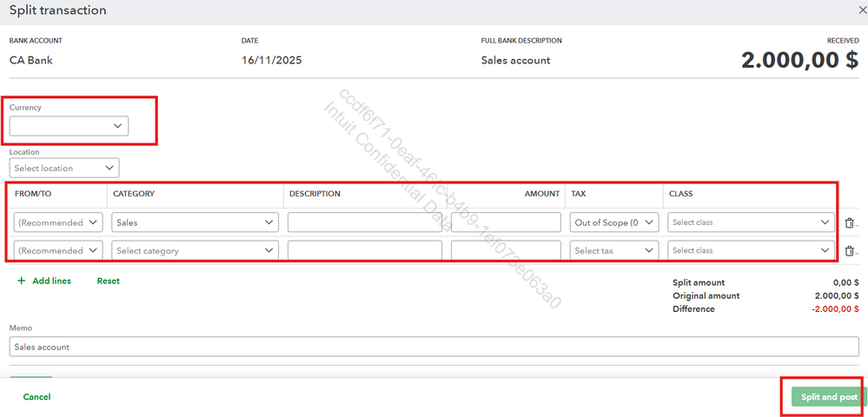Click the Amount field in Sales row
Viewport: 868px width, 417px height.
pyautogui.click(x=506, y=222)
